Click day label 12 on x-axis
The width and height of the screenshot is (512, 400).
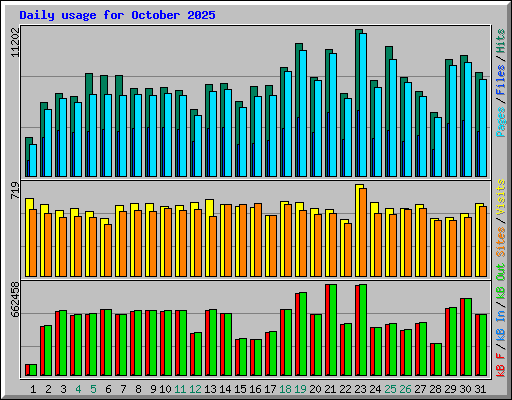click(195, 389)
